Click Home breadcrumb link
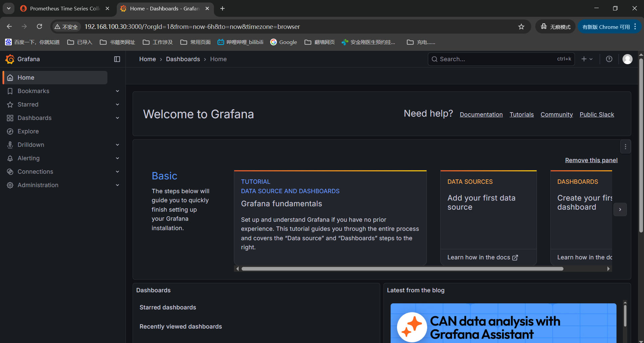This screenshot has width=644, height=343. 147,59
